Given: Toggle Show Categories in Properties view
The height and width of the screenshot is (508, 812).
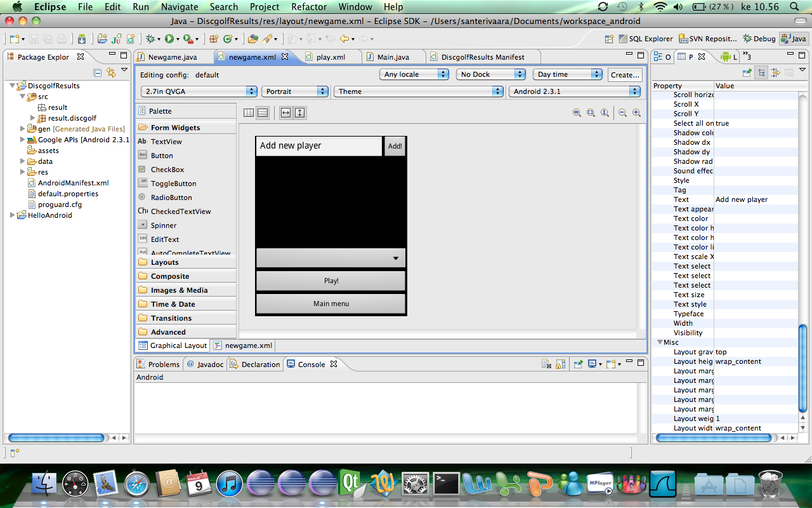Looking at the screenshot, I should click(x=761, y=72).
